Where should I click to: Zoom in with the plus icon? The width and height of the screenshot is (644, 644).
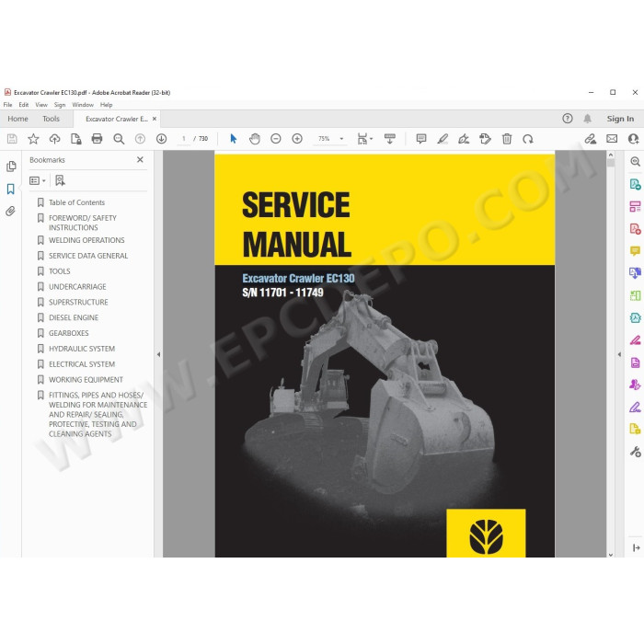(x=297, y=139)
